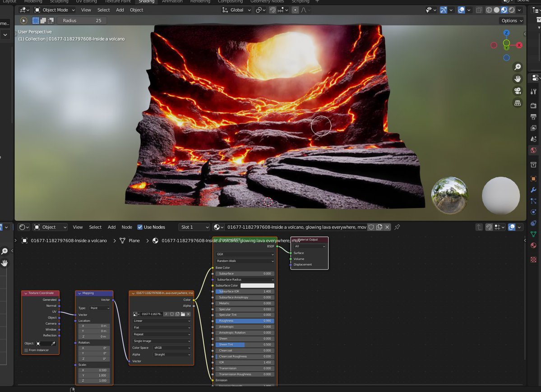Go to parent node tree arrow icon
This screenshot has width=541, height=392.
(479, 227)
